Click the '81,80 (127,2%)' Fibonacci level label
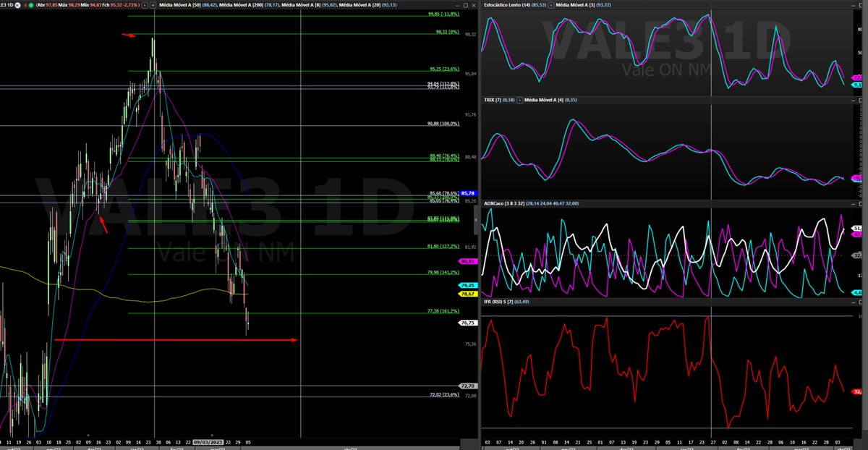 443,247
